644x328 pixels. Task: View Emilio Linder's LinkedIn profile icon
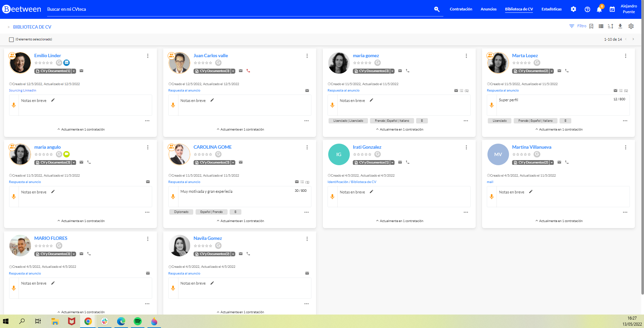click(x=67, y=63)
